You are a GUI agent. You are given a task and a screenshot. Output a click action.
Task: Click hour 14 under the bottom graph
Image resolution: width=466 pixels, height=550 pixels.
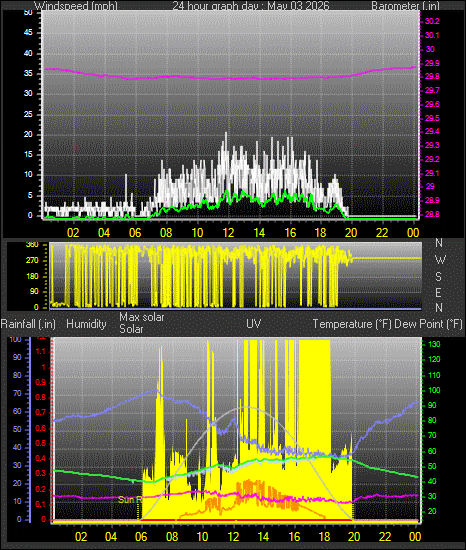(x=263, y=537)
